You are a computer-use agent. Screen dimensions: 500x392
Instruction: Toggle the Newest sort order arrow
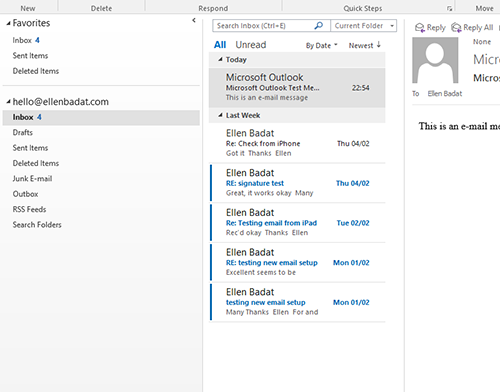pos(379,45)
